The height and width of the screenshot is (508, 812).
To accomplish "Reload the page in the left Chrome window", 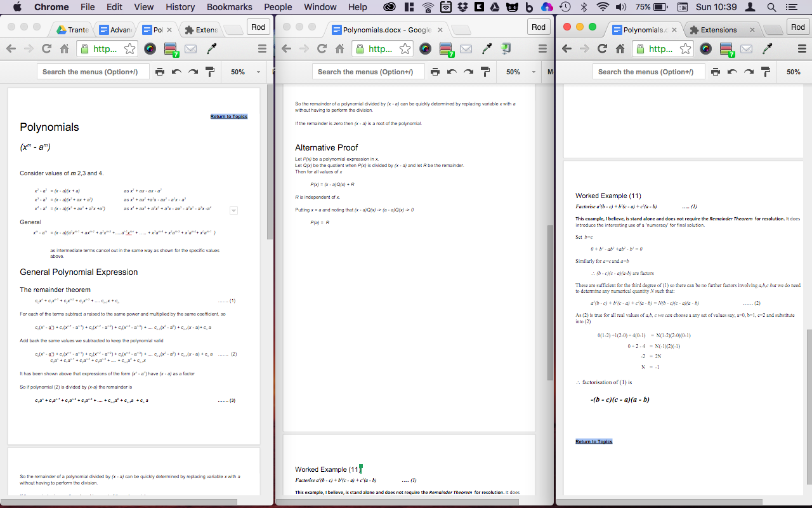I will [46, 49].
